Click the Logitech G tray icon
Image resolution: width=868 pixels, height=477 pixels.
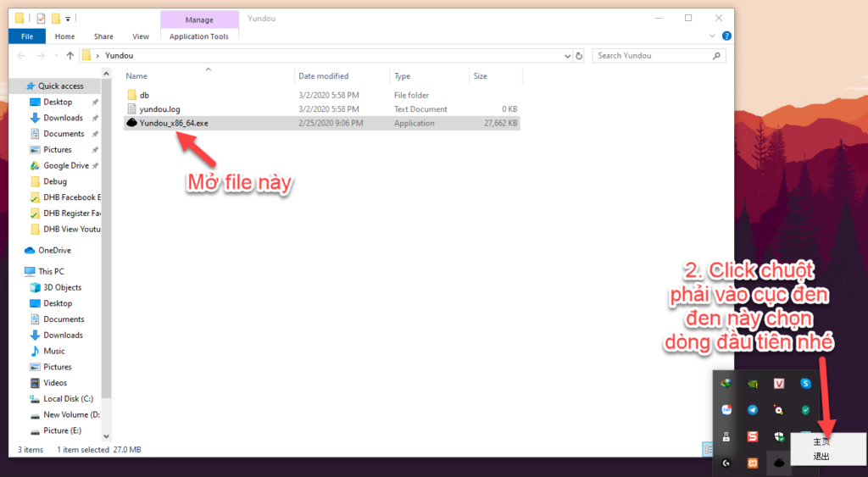[726, 463]
